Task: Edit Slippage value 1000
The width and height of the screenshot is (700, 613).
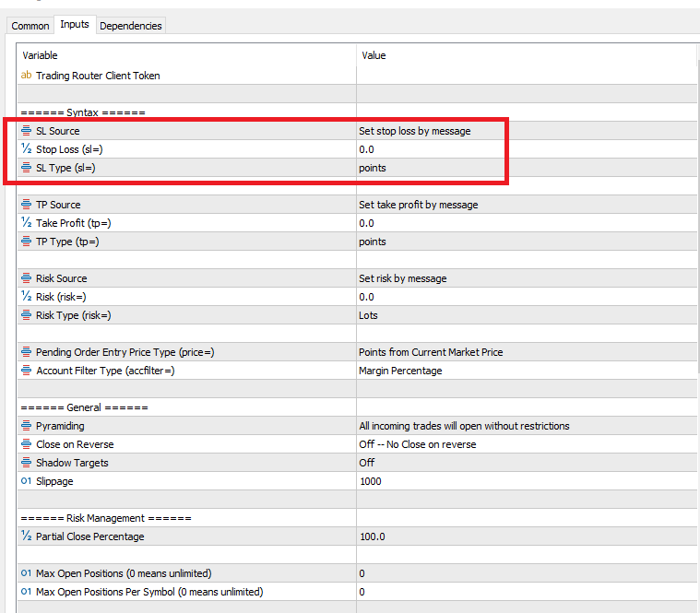Action: [x=527, y=481]
